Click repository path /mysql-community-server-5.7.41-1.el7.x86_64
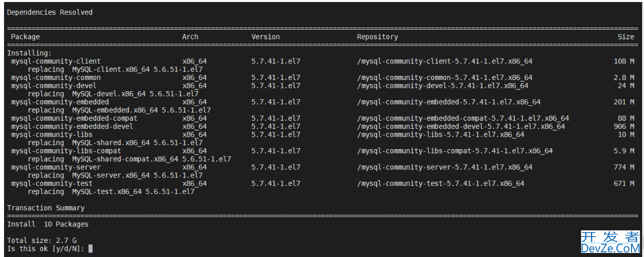Screen dimensions: 644x257 click(445, 167)
